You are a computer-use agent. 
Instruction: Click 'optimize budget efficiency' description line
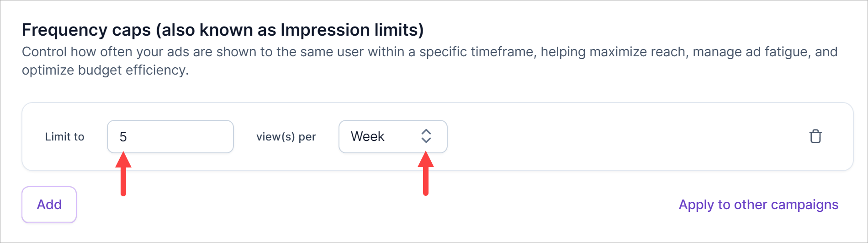pos(105,70)
